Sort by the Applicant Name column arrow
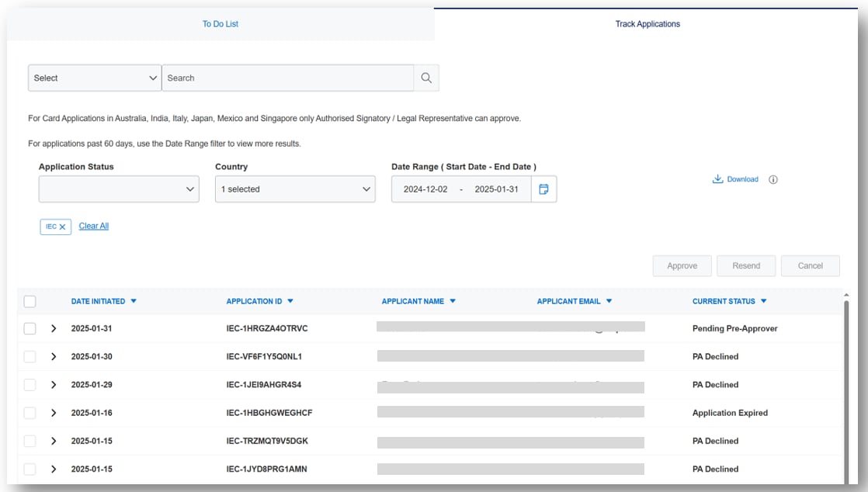The width and height of the screenshot is (868, 492). [x=453, y=301]
